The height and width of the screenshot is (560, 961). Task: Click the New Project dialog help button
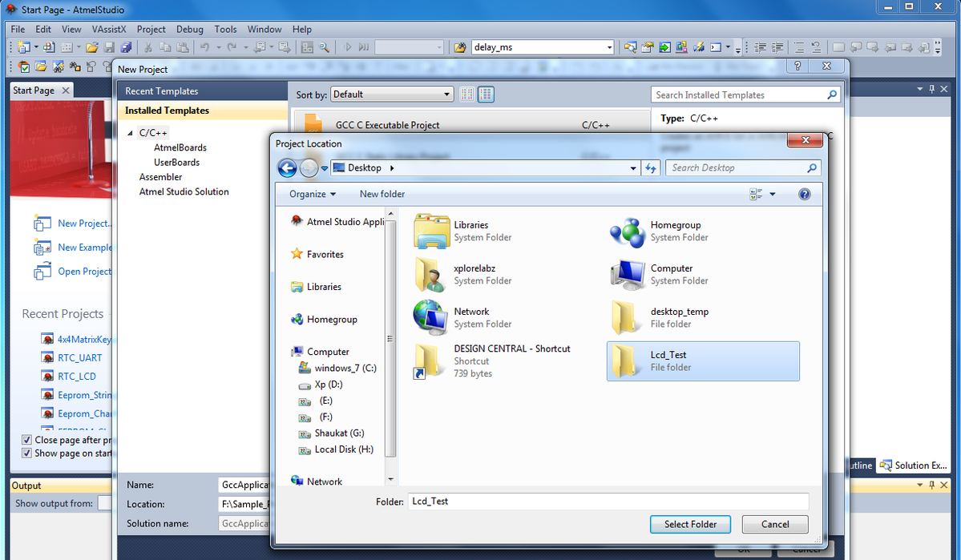coord(797,66)
